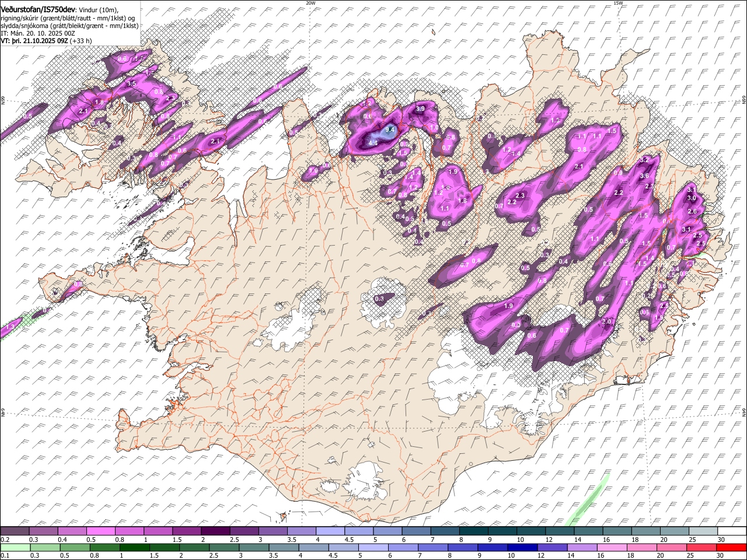747x560 pixels.
Task: Click the rigning/skúrir legend description line
Action: point(69,17)
